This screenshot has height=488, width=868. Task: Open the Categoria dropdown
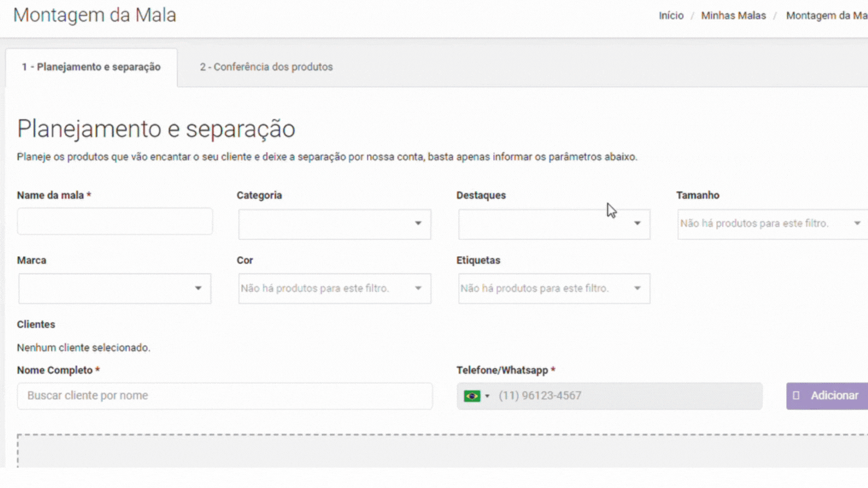335,224
